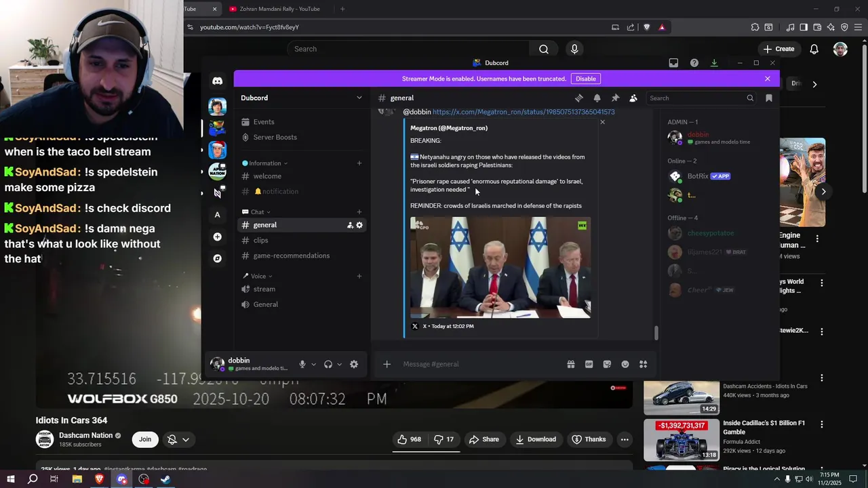
Task: Download the YouTube video
Action: pos(536,439)
